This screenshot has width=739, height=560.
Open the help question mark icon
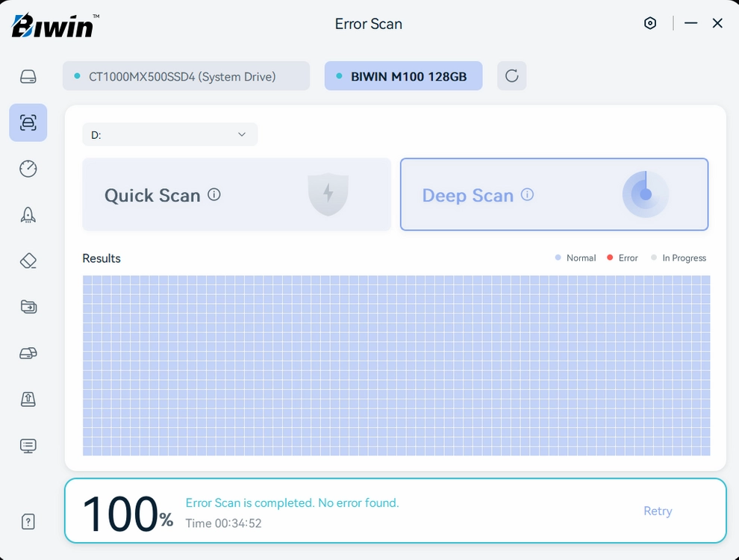(x=28, y=521)
